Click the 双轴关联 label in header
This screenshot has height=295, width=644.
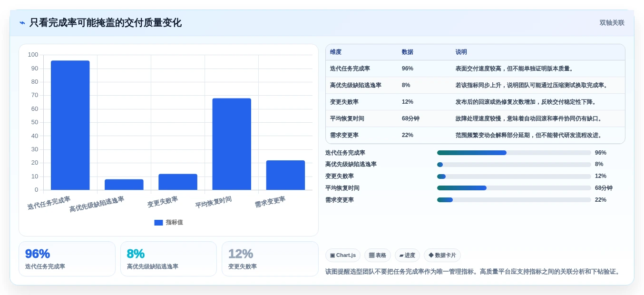[x=612, y=23]
